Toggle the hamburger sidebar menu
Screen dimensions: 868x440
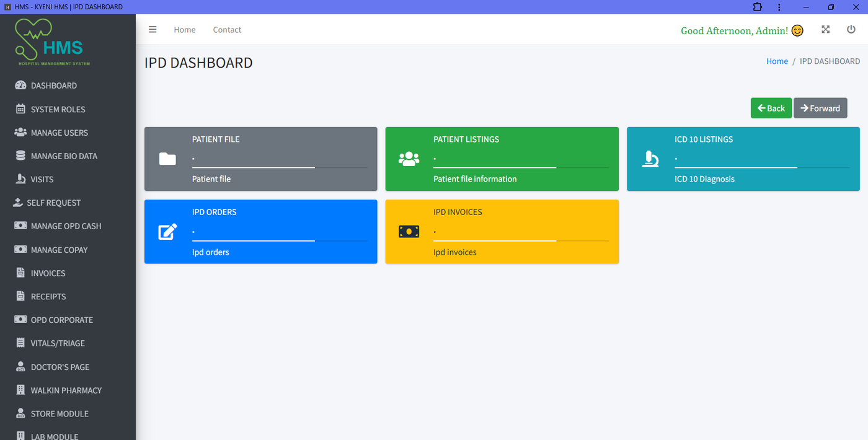tap(153, 30)
